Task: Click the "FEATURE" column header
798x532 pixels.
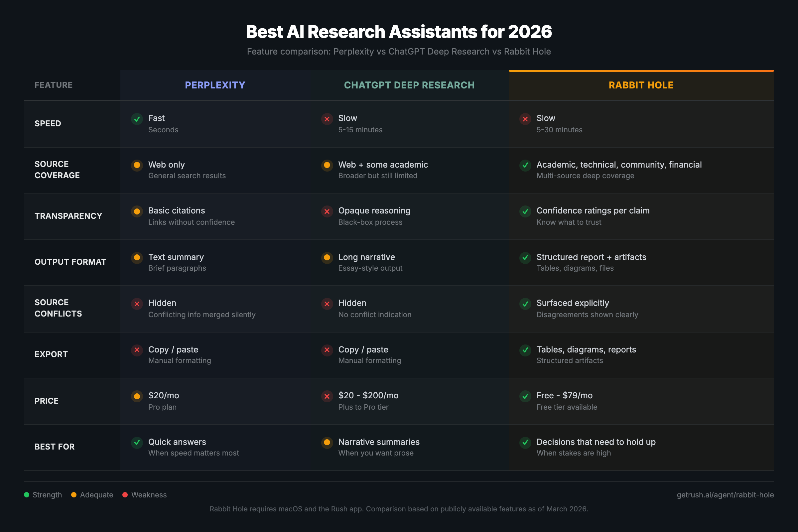Action: click(x=54, y=85)
